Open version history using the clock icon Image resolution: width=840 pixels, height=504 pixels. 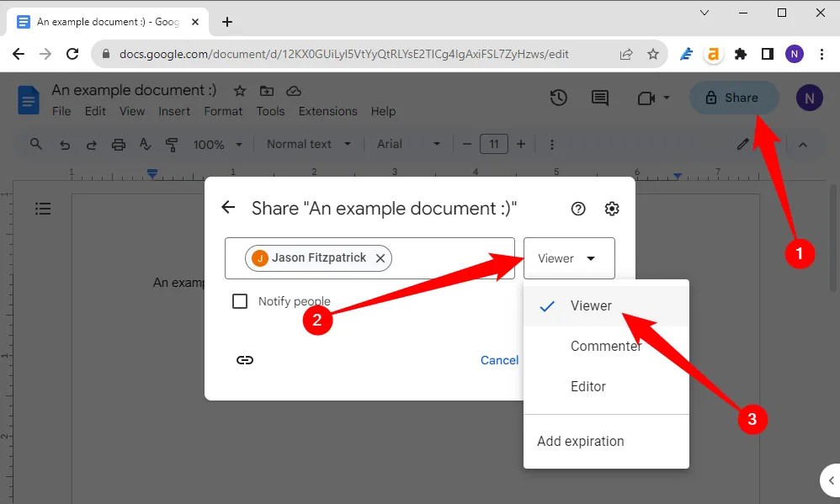pos(558,98)
